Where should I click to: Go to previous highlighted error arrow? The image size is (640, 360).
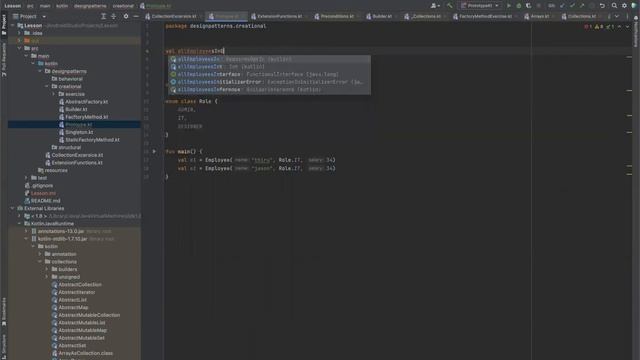click(620, 27)
